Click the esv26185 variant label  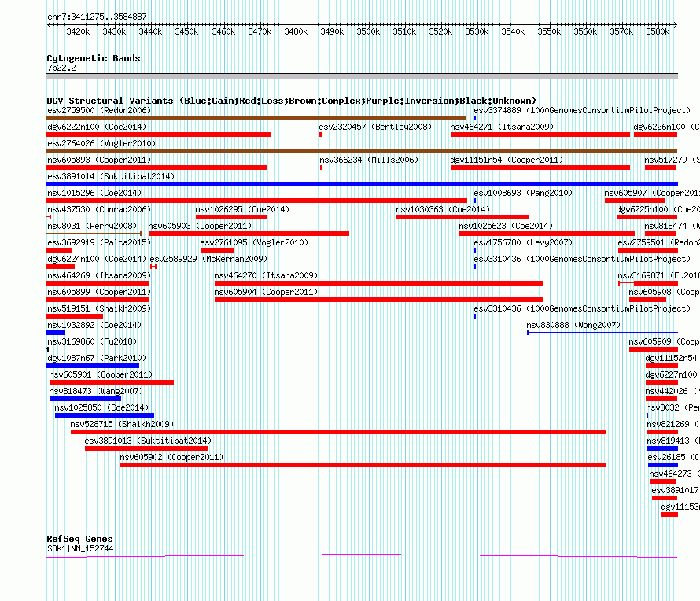click(x=674, y=457)
